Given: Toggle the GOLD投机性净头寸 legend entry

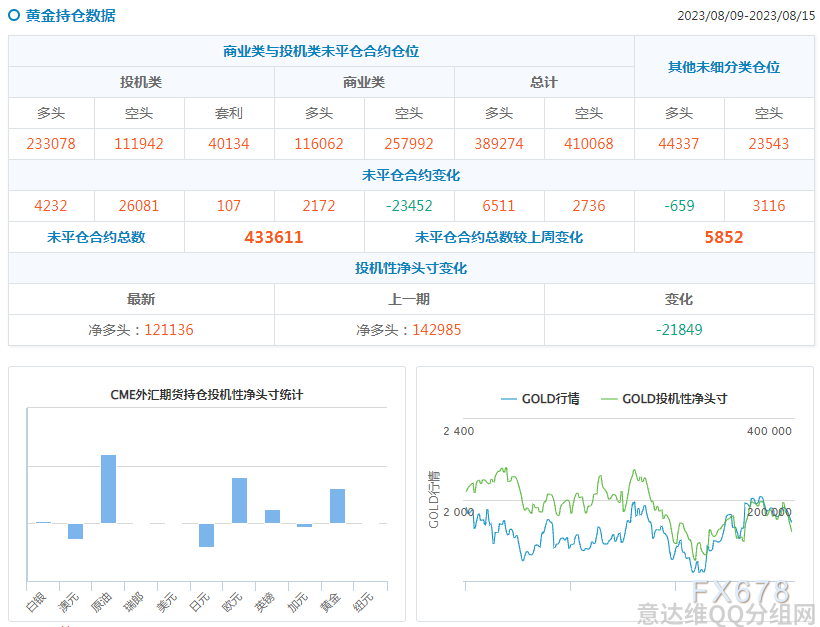Looking at the screenshot, I should [x=664, y=399].
